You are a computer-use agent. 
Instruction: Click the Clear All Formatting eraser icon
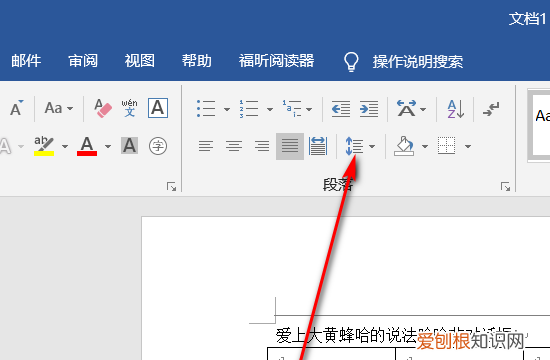pyautogui.click(x=103, y=108)
